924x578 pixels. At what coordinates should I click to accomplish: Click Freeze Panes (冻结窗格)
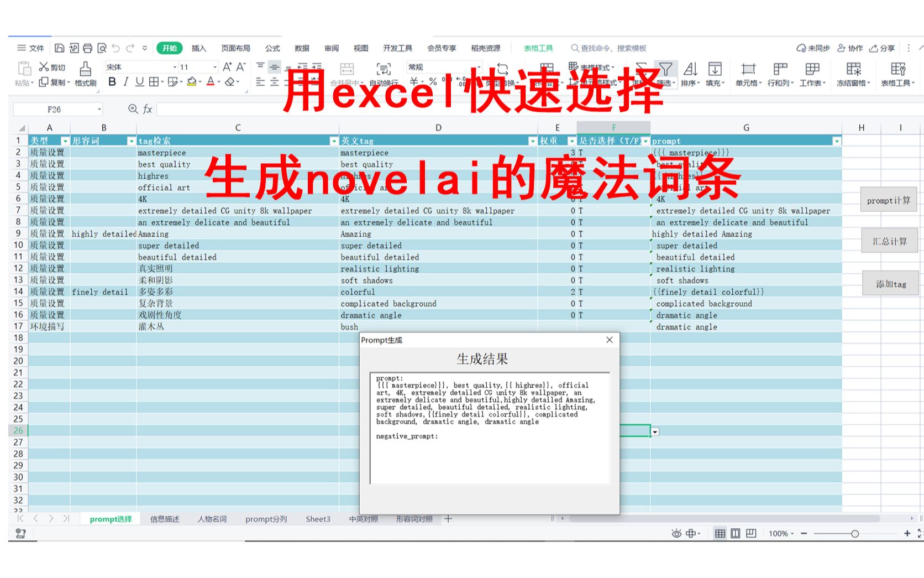[x=853, y=74]
